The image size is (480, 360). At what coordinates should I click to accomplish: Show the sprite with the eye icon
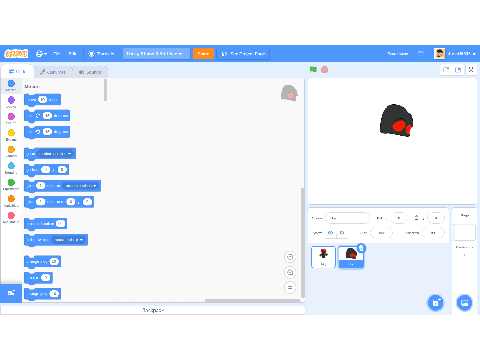(330, 232)
